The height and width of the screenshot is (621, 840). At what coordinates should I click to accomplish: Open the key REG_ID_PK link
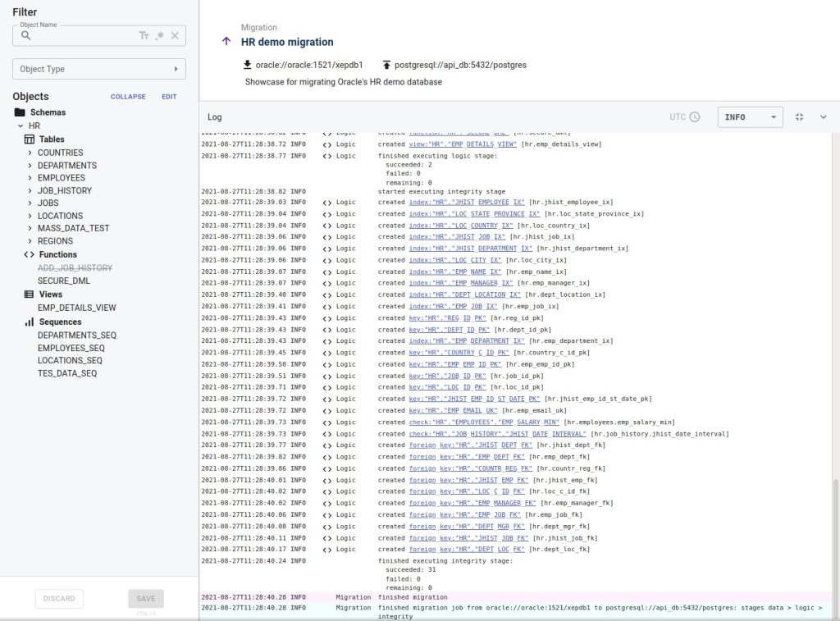point(447,317)
